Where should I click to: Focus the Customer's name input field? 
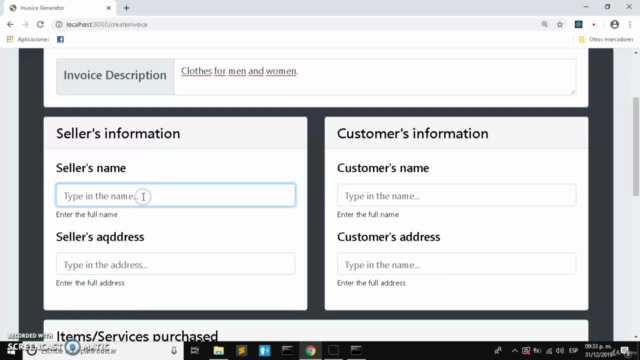click(456, 195)
